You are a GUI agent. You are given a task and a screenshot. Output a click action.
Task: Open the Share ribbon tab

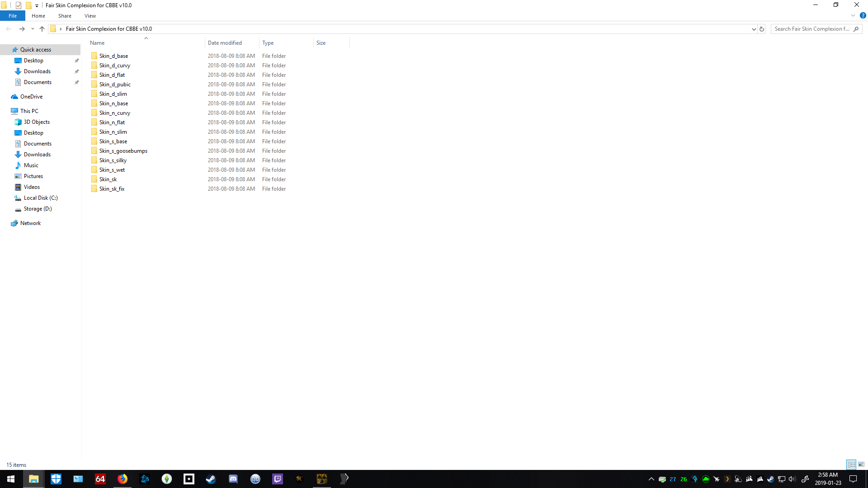tap(65, 16)
